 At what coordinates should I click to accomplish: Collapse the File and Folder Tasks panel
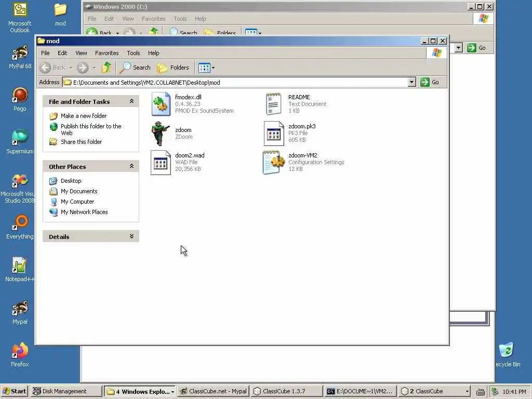click(x=131, y=101)
